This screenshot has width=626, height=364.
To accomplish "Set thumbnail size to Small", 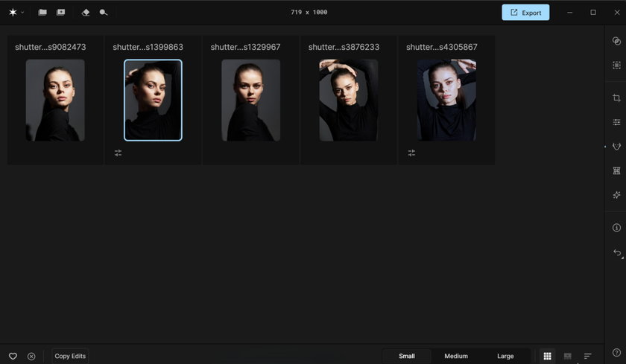I will click(x=406, y=356).
